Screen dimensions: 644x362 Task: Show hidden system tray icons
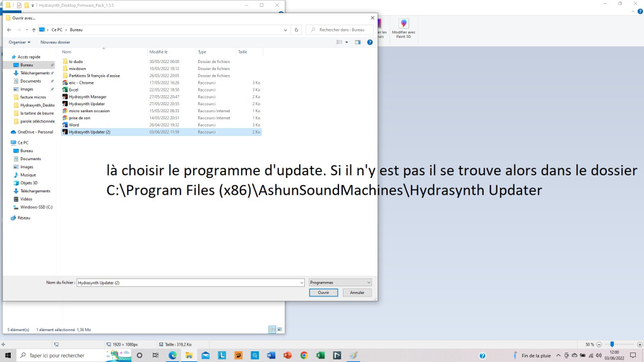(558, 356)
